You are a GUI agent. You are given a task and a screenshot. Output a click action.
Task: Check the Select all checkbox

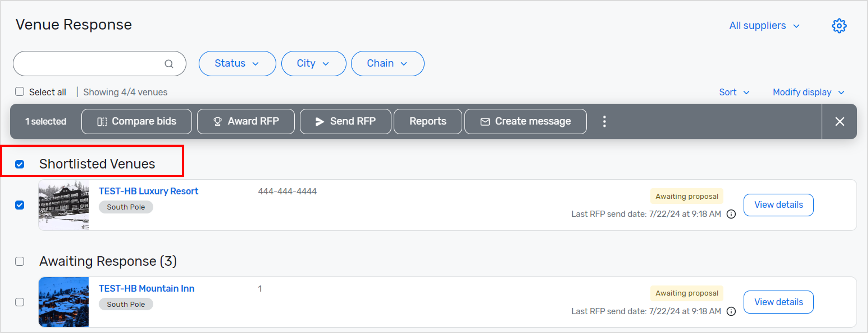click(19, 92)
